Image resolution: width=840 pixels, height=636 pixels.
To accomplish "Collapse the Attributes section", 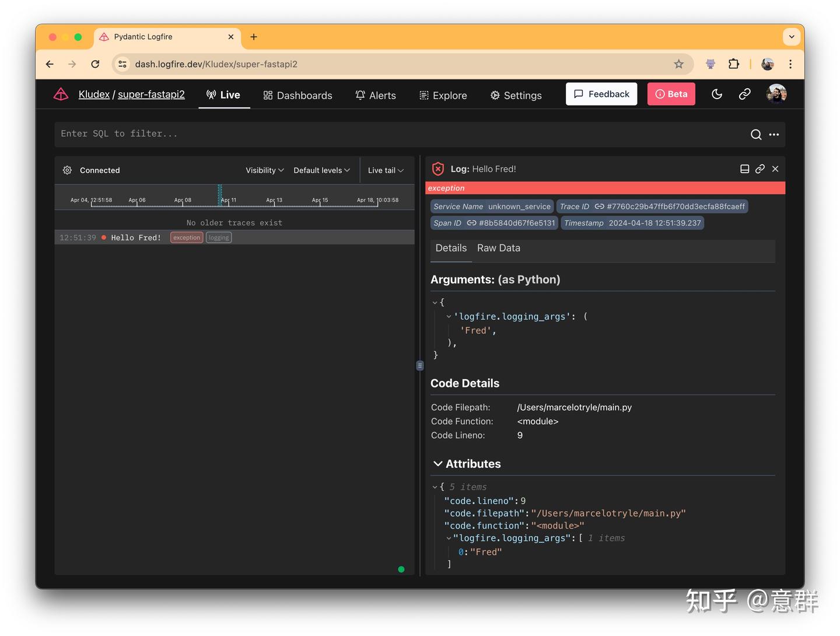I will 439,463.
